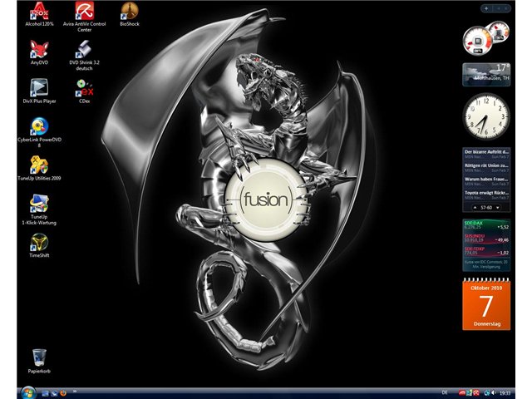
Task: Expand quick launch overflow chevron
Action: click(74, 392)
